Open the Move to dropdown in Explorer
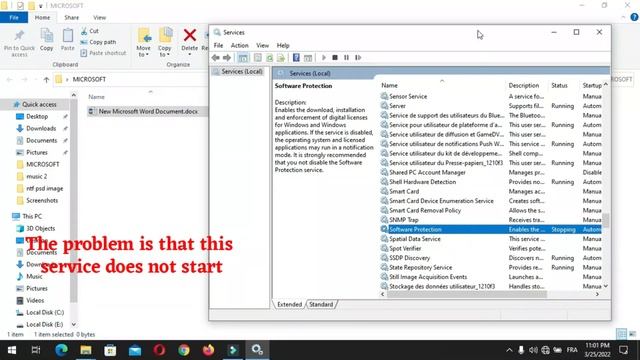Viewport: 640px width, 360px height. [144, 42]
